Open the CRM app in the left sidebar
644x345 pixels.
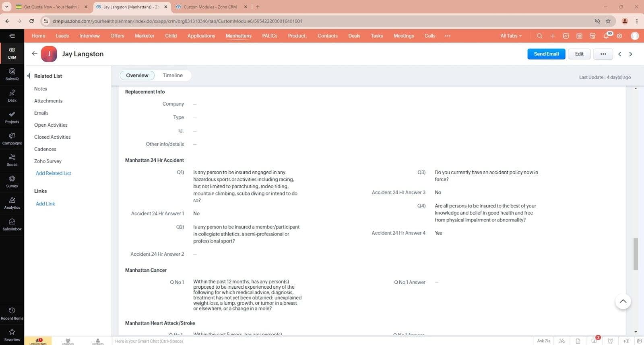point(12,53)
